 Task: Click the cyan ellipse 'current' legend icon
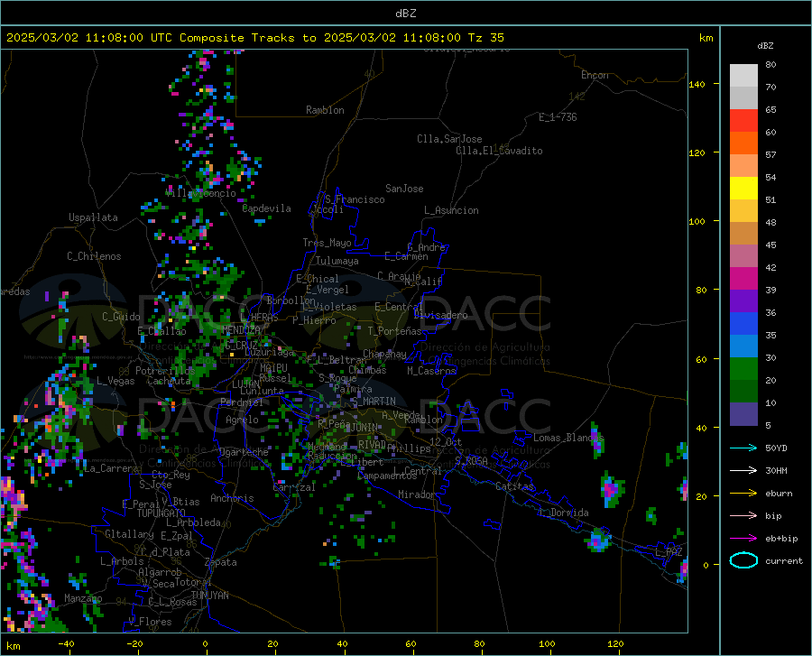pyautogui.click(x=743, y=560)
